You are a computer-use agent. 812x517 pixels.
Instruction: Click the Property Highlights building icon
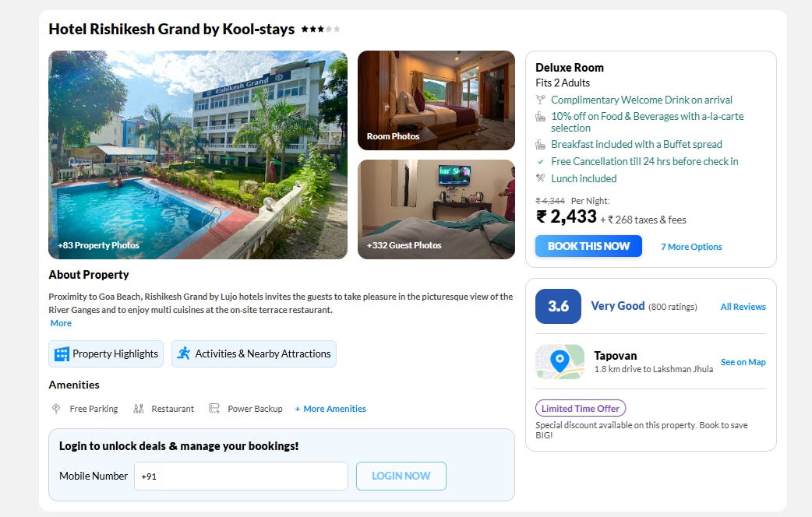[x=62, y=354]
